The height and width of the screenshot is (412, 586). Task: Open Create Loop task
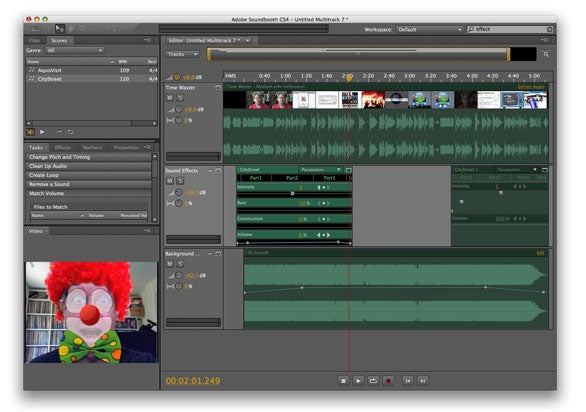[89, 175]
